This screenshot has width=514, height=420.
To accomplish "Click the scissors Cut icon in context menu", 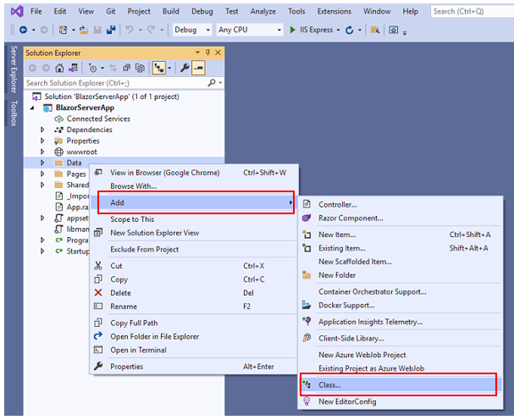I will 98,266.
